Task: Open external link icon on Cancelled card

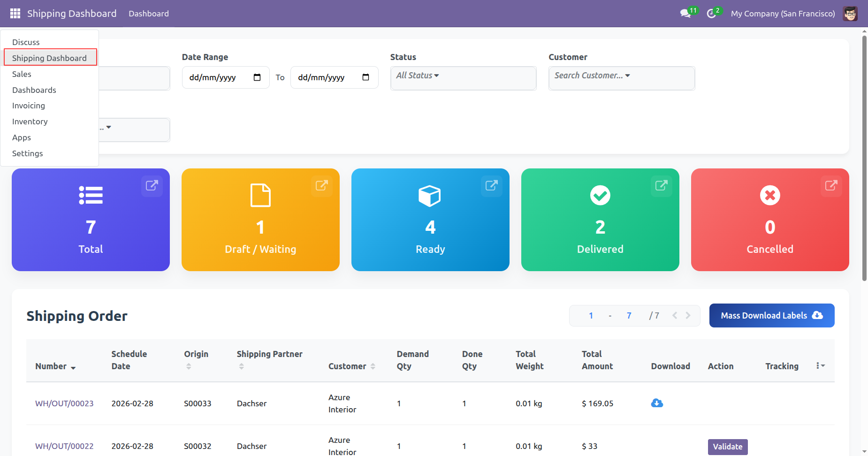Action: [x=831, y=186]
